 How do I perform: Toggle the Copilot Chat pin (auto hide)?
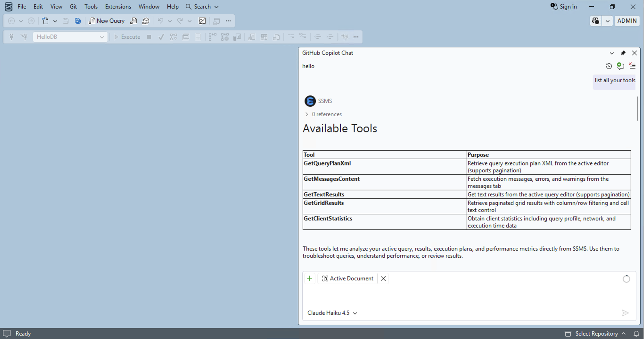coord(623,53)
